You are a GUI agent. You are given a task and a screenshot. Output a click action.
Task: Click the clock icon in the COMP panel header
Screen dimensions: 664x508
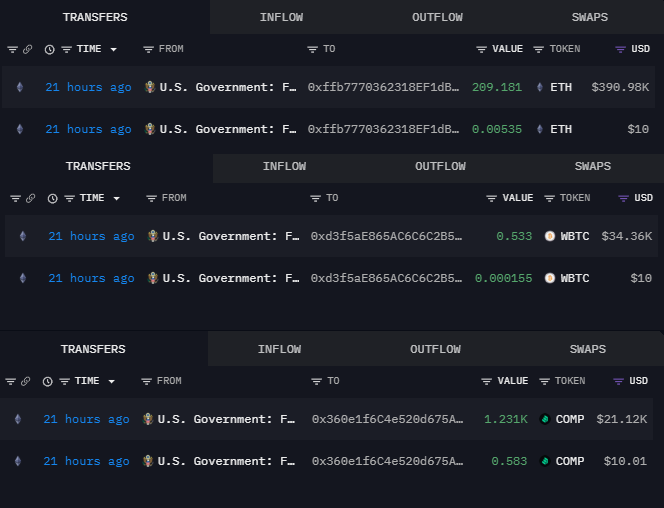(47, 382)
